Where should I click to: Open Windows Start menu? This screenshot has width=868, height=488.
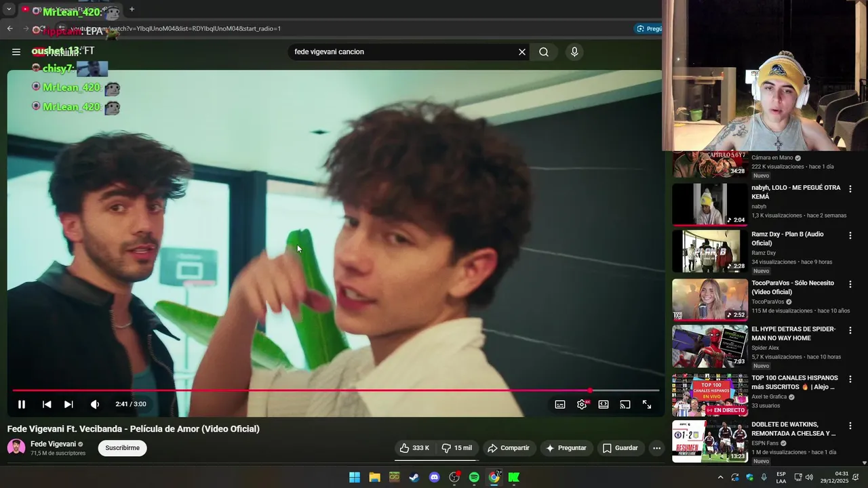click(x=355, y=477)
